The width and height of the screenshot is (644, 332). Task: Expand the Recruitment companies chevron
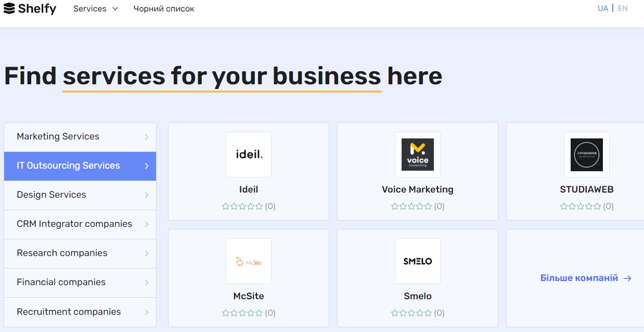click(x=147, y=312)
